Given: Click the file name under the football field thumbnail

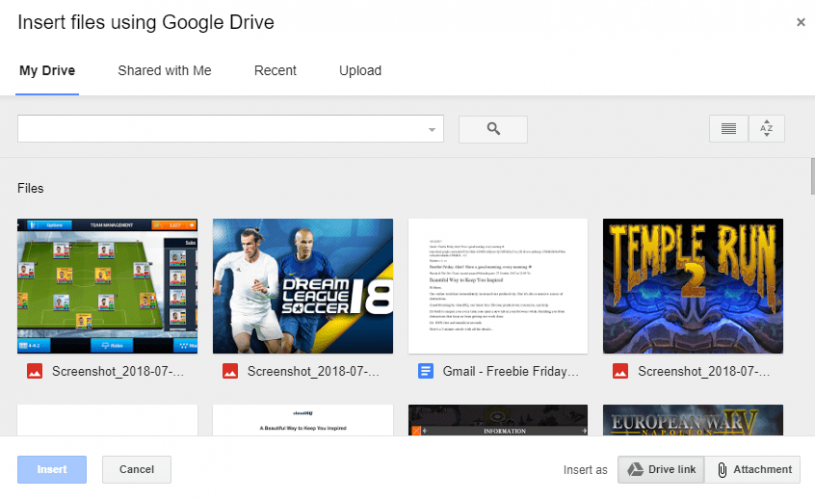Looking at the screenshot, I should pyautogui.click(x=117, y=371).
